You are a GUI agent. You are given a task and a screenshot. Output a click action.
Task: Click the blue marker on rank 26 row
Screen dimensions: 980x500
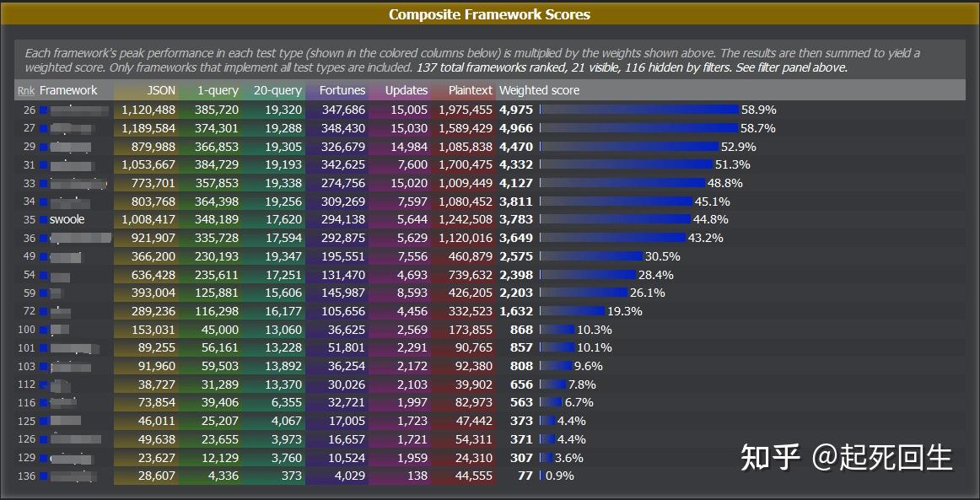(x=44, y=110)
